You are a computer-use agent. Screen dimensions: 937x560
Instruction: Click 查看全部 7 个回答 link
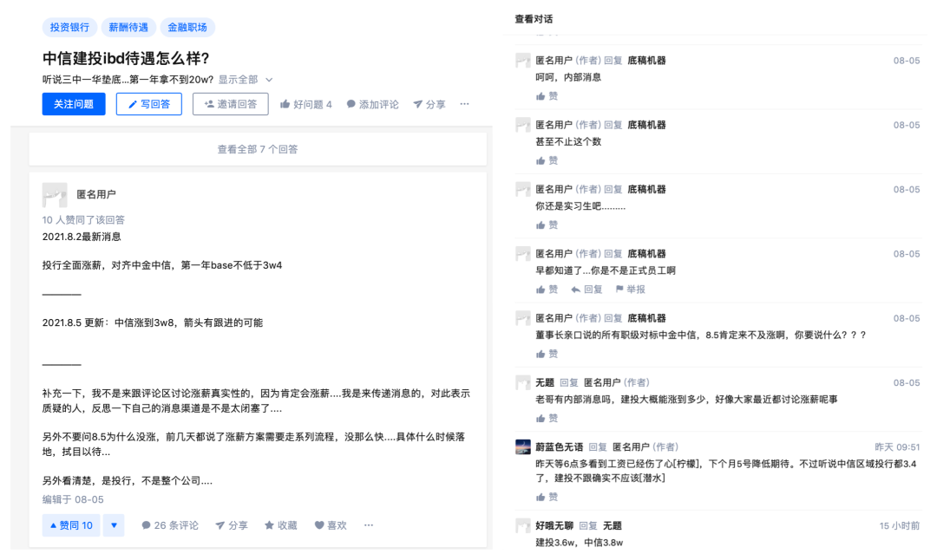258,149
